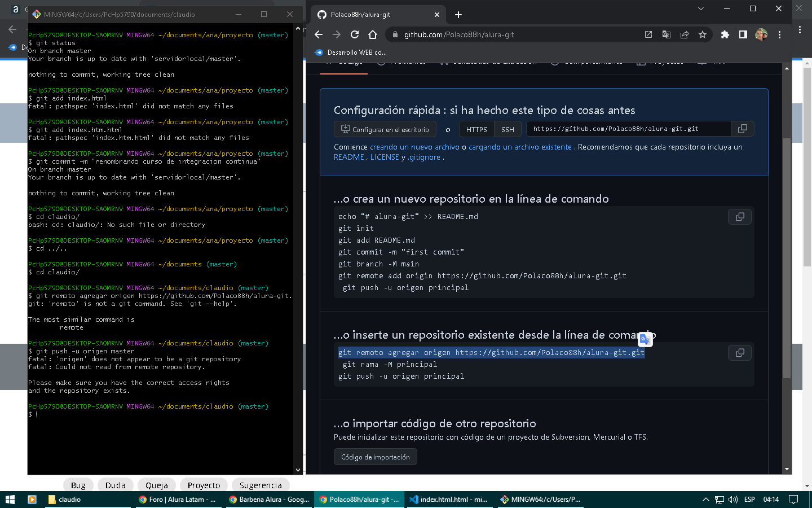Click Código de importación button
This screenshot has height=508, width=812.
pyautogui.click(x=376, y=457)
